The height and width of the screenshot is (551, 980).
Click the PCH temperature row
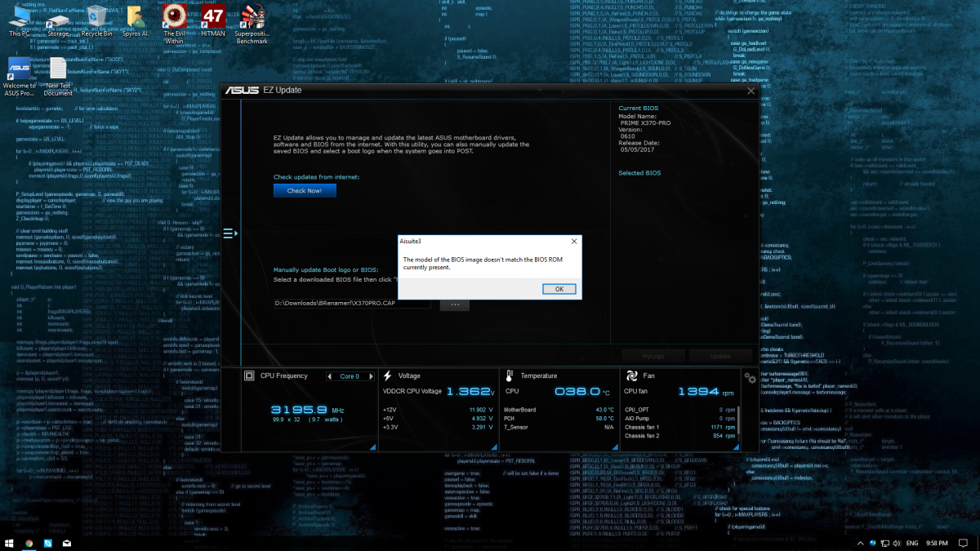pyautogui.click(x=559, y=418)
